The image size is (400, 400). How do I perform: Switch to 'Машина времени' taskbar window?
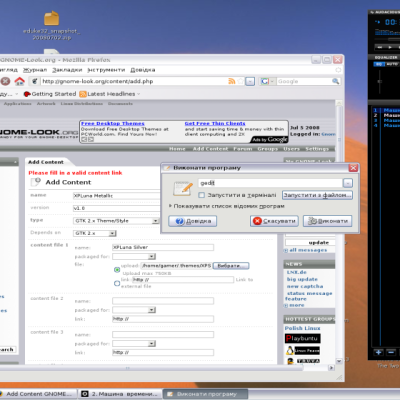[x=119, y=394]
